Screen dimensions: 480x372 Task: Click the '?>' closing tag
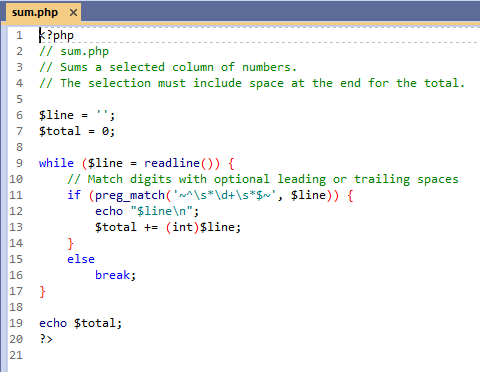[x=46, y=339]
